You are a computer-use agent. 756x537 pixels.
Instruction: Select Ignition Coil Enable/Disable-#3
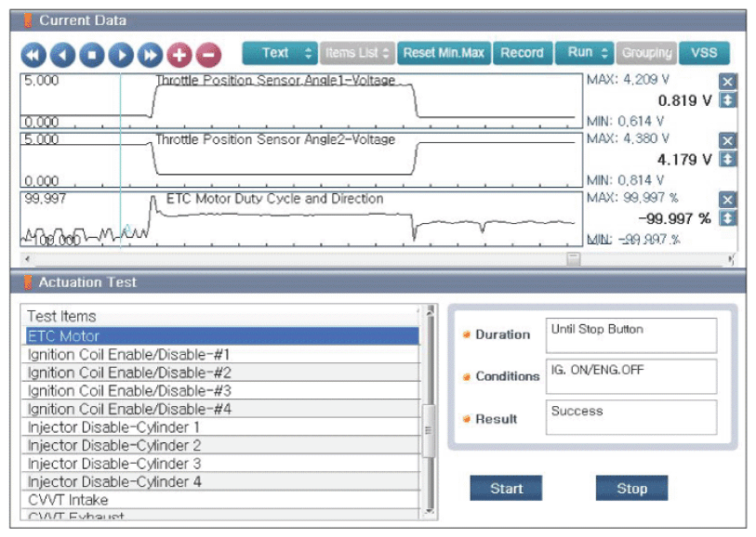point(220,390)
